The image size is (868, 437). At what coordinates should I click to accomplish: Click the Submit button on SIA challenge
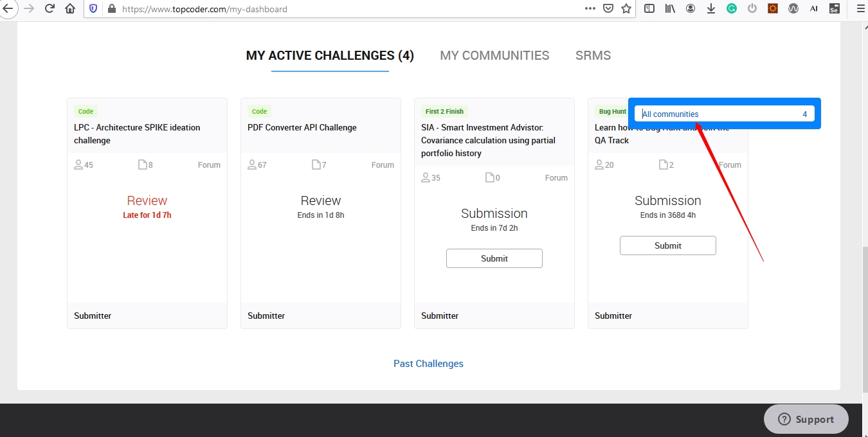(x=494, y=258)
